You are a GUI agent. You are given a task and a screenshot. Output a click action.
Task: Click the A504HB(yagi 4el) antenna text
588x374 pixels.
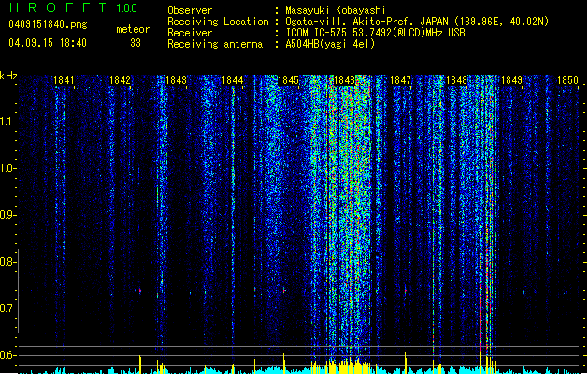click(x=330, y=44)
